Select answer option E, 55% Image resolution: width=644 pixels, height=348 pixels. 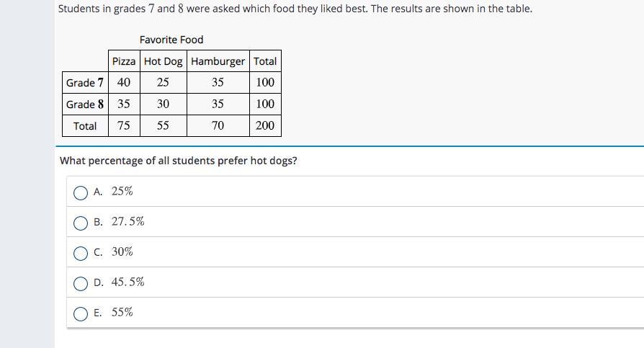tap(81, 313)
